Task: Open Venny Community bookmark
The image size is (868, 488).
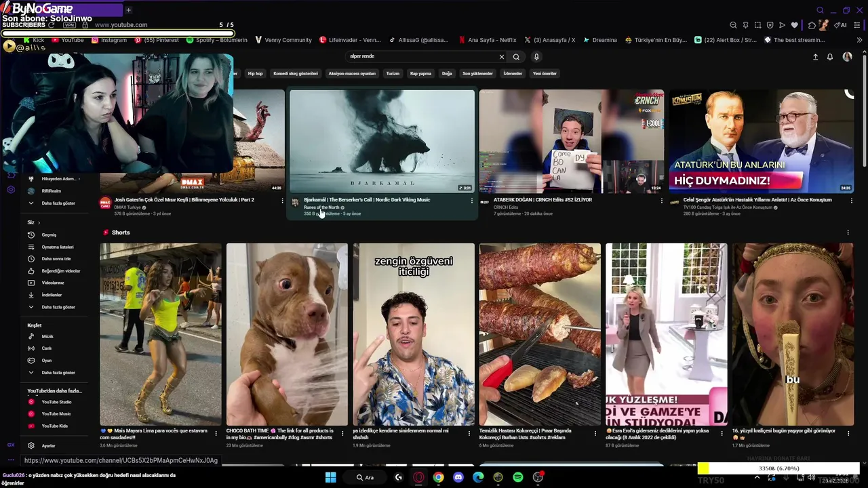Action: (282, 40)
